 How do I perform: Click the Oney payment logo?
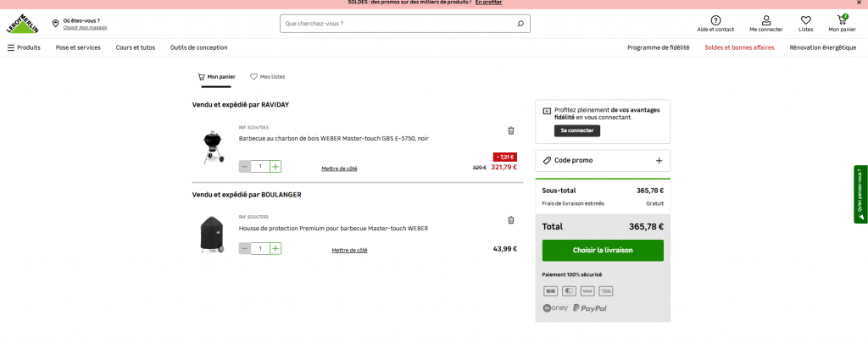coord(555,308)
